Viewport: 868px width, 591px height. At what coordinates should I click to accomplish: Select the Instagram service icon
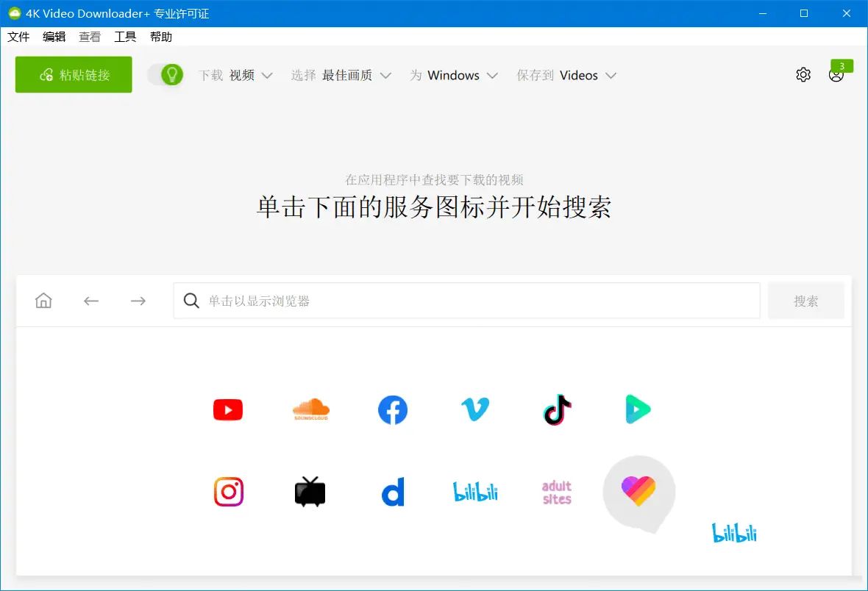click(227, 492)
